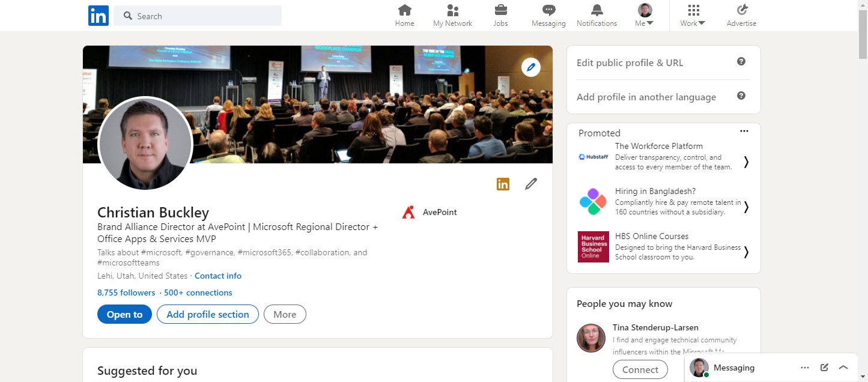Expand the Messaging panel chevron
This screenshot has width=868, height=382.
(843, 368)
